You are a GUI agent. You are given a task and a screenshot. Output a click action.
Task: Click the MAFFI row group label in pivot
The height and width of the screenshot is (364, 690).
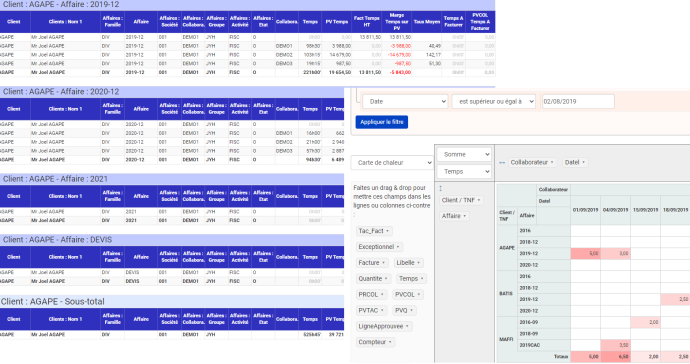coord(507,339)
